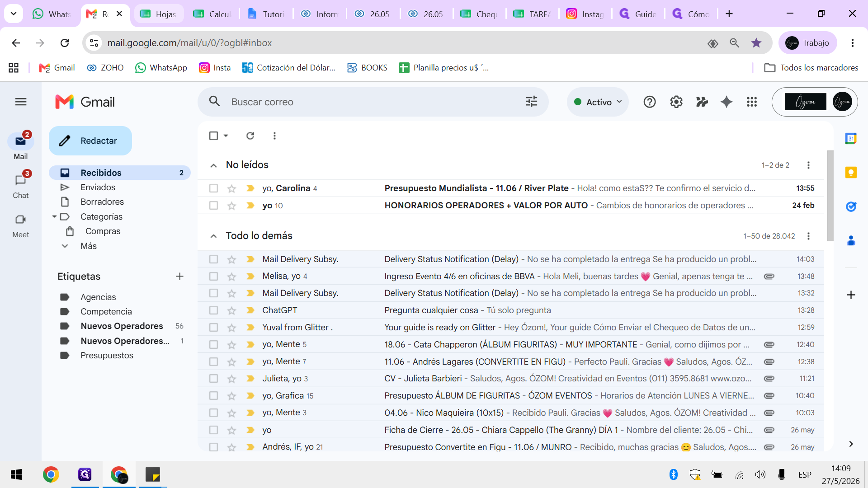Open Todo lo demás section options menu

[x=808, y=236]
